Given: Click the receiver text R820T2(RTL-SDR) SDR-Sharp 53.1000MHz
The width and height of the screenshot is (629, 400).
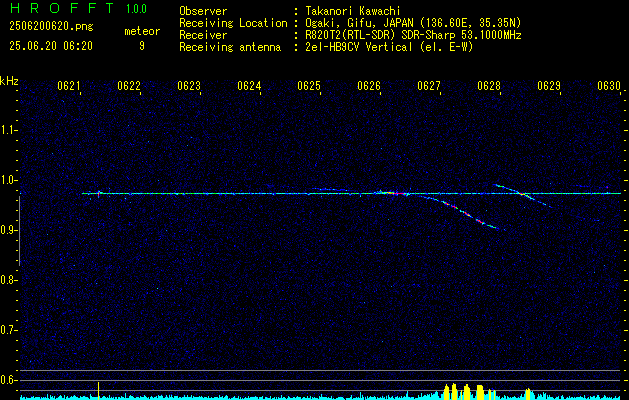Looking at the screenshot, I should [413, 35].
